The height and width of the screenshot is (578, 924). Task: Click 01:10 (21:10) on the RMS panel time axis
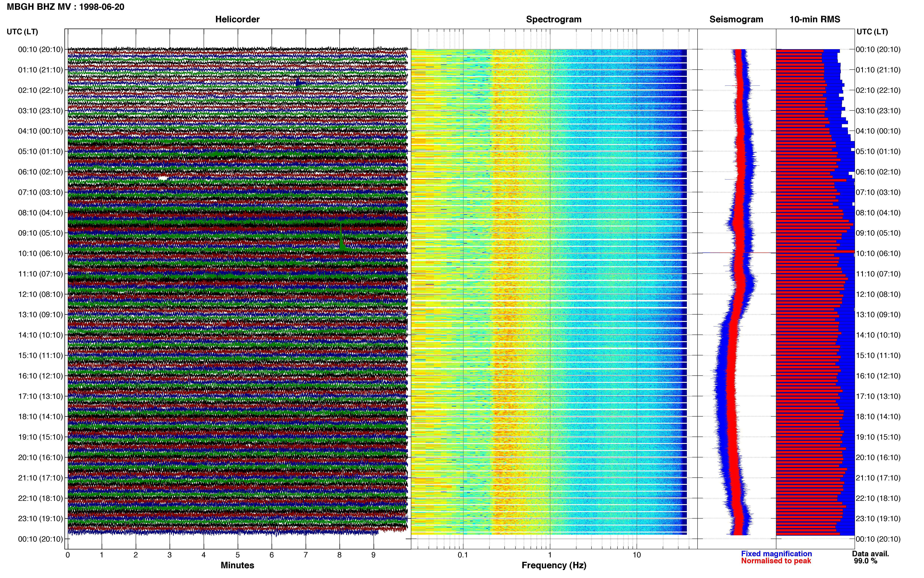point(878,70)
